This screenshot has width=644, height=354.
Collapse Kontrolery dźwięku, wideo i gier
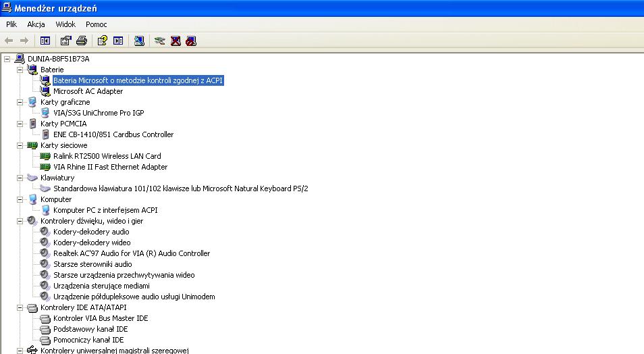click(20, 221)
